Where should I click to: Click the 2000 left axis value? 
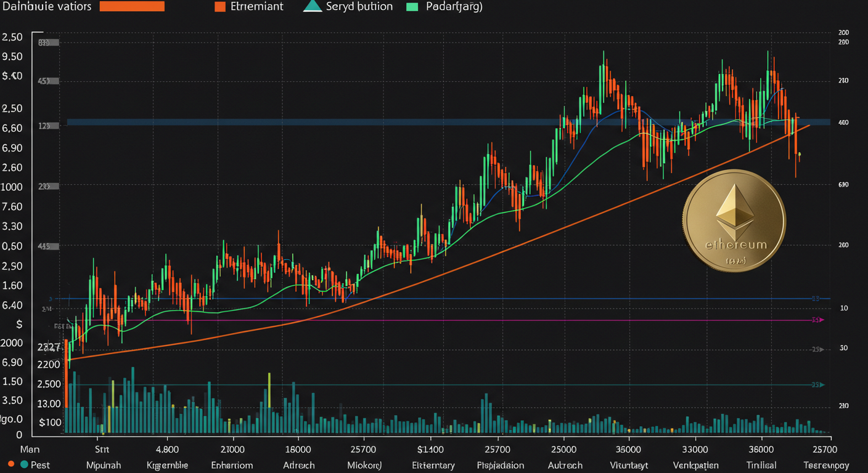coord(12,343)
